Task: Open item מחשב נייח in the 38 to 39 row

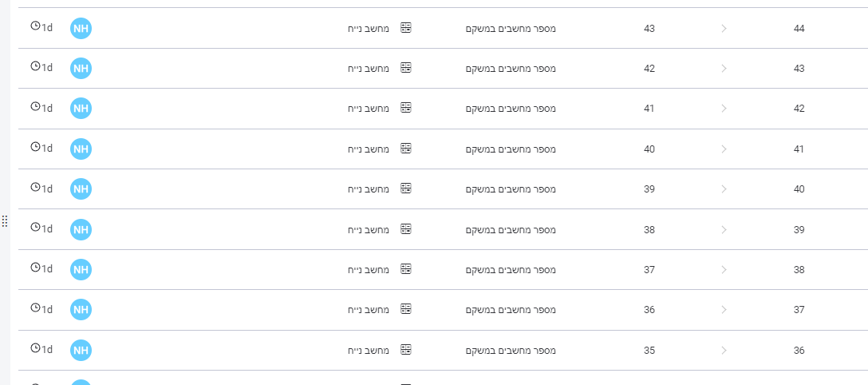Action: [369, 229]
